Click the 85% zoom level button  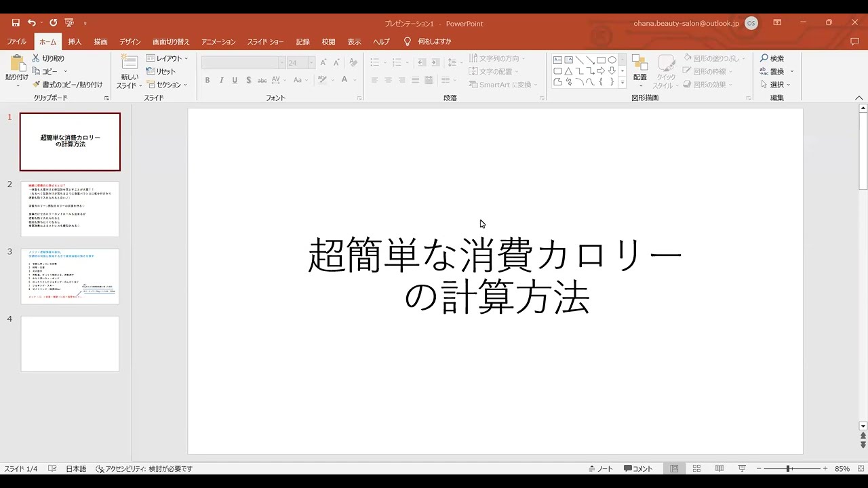[x=842, y=468]
